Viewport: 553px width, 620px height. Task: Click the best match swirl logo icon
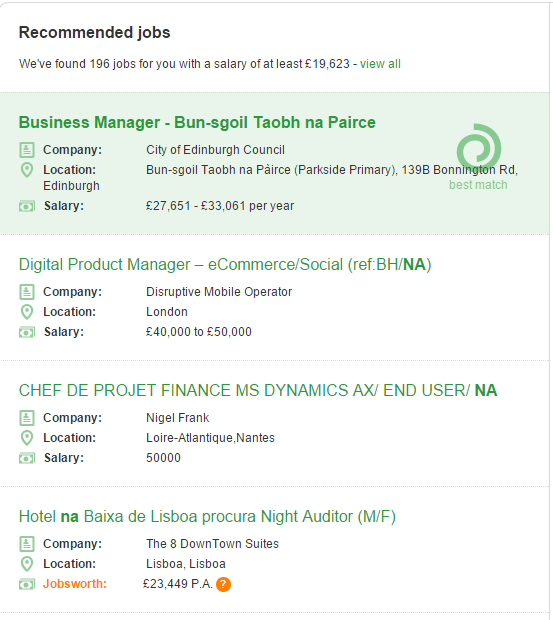[x=479, y=147]
